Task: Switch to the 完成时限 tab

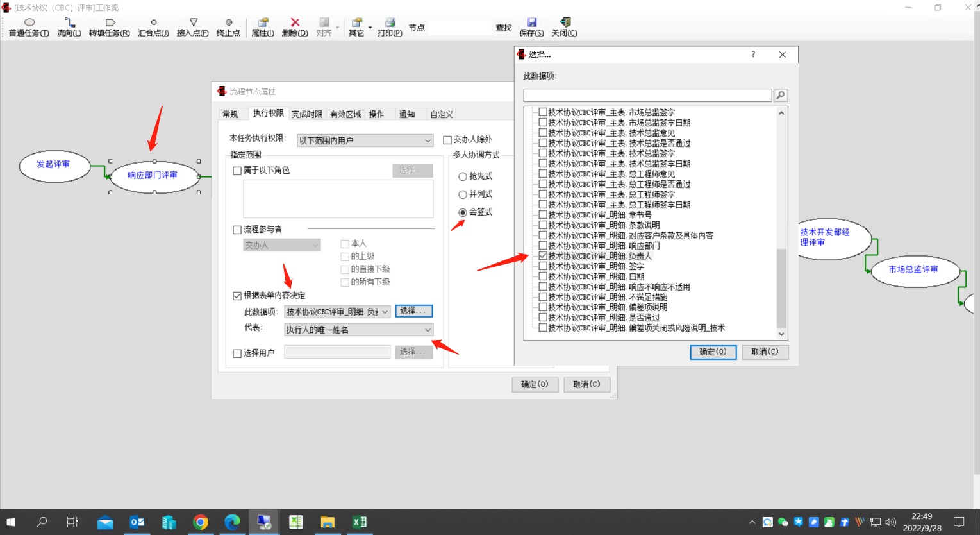Action: [x=307, y=114]
